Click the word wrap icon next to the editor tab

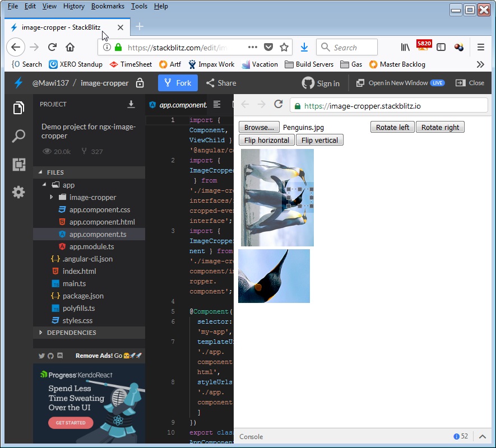click(216, 104)
